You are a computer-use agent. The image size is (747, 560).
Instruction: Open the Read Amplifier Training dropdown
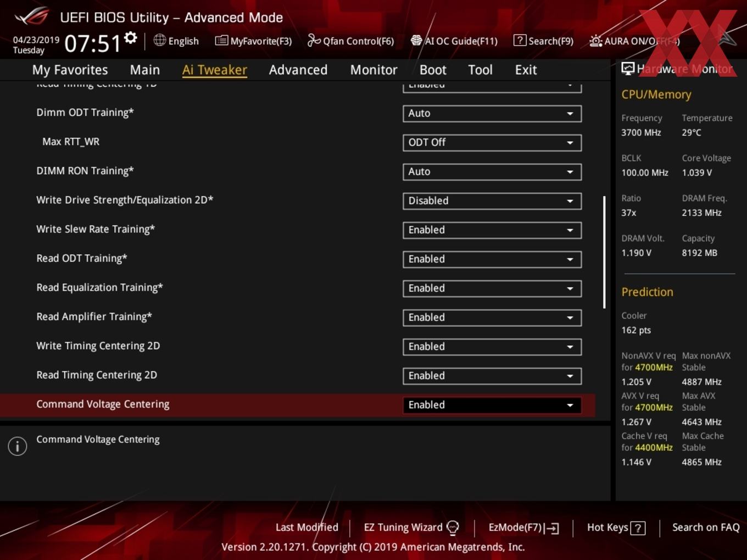[x=492, y=317]
